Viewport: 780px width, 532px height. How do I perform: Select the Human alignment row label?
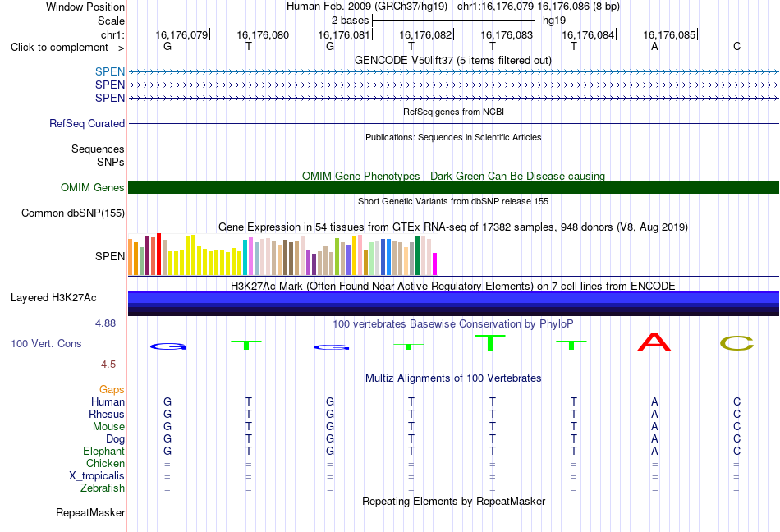(108, 401)
